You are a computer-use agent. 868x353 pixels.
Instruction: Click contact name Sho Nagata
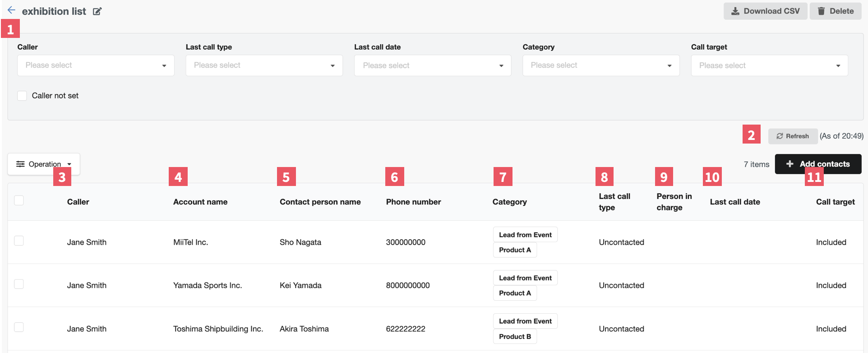click(300, 242)
